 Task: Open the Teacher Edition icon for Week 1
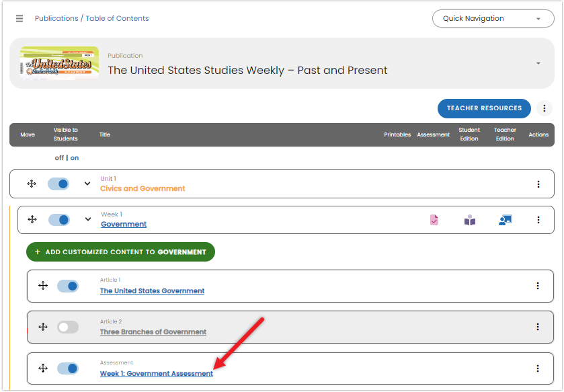pyautogui.click(x=505, y=220)
